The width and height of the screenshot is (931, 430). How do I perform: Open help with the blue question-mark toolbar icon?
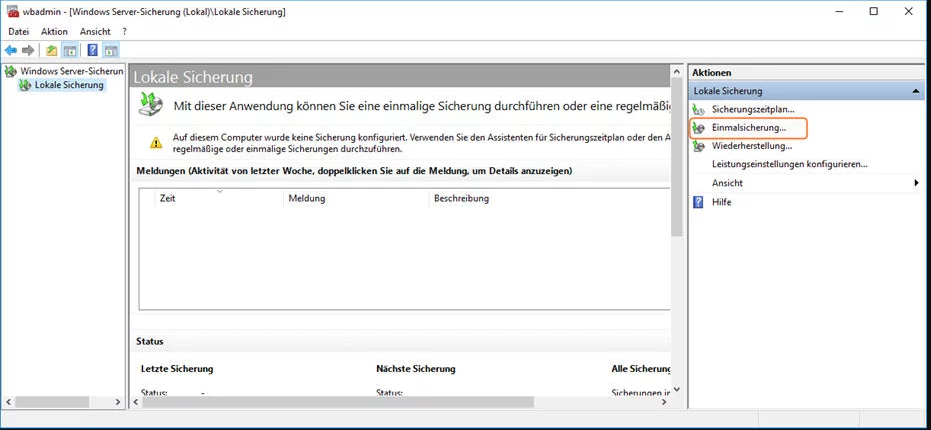point(93,50)
